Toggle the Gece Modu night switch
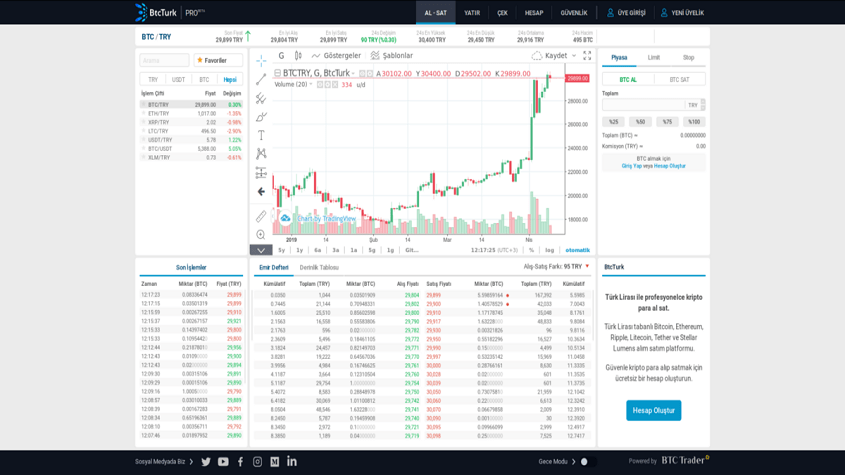845x475 pixels. click(x=587, y=462)
